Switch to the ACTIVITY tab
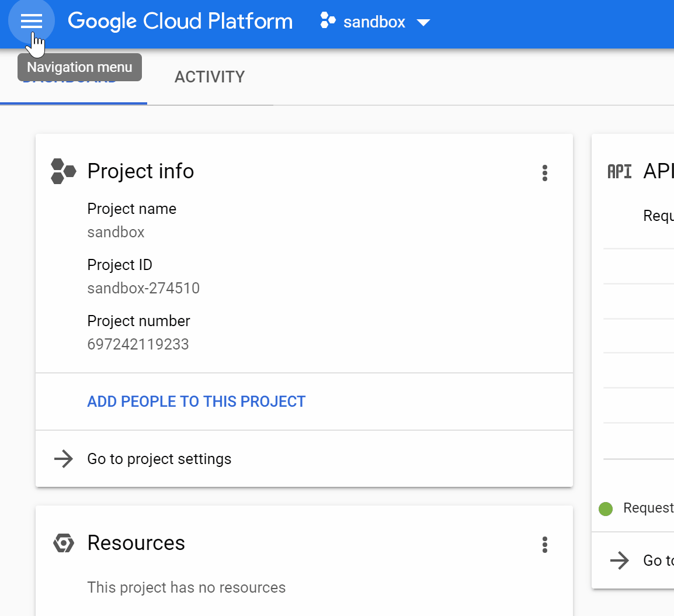This screenshot has width=674, height=616. 210,77
